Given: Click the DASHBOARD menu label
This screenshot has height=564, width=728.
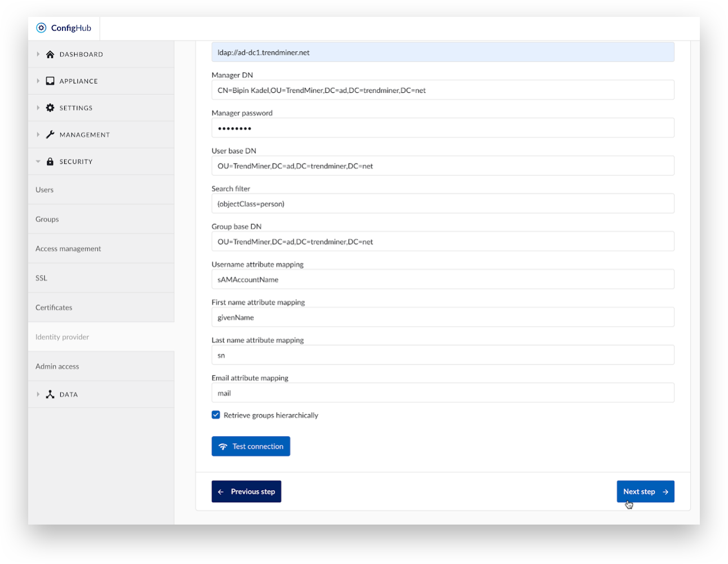Looking at the screenshot, I should pos(81,55).
